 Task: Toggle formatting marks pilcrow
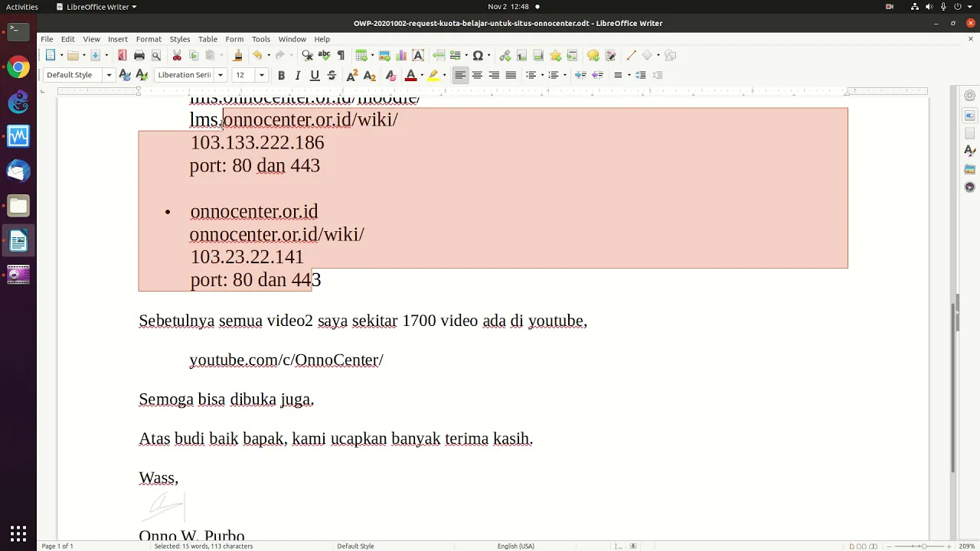click(341, 55)
